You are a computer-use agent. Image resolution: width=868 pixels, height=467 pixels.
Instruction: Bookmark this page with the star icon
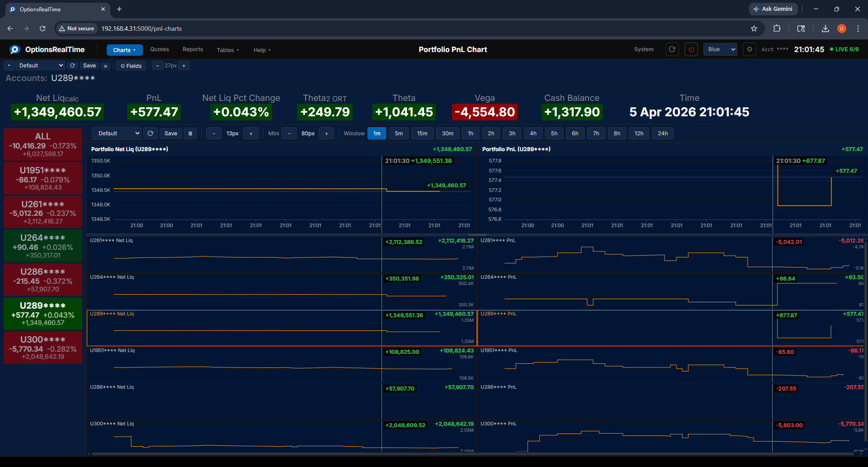click(754, 29)
